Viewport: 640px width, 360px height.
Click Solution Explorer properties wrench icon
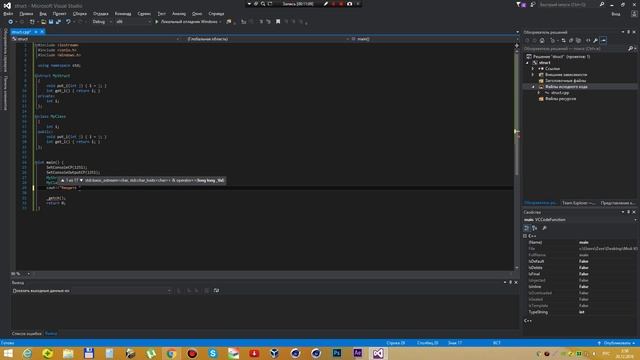pyautogui.click(x=596, y=40)
